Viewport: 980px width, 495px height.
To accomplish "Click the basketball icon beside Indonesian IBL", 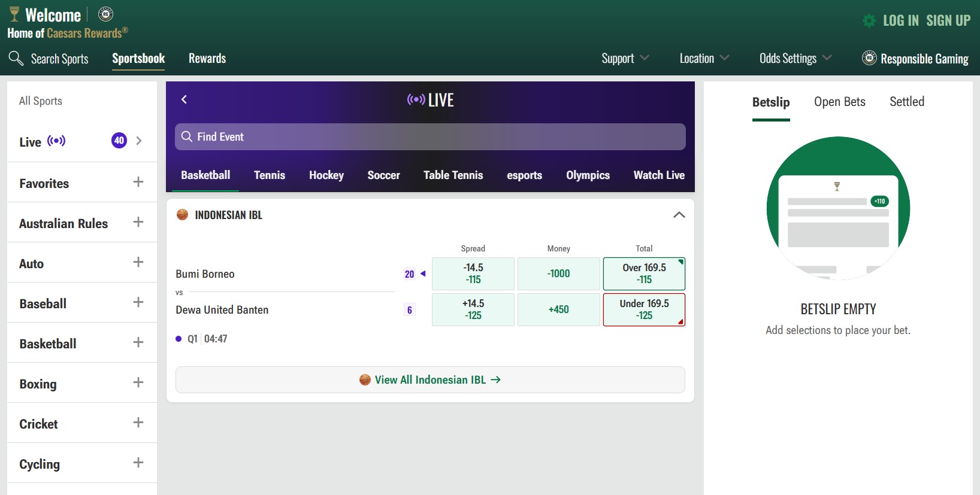I will point(183,215).
